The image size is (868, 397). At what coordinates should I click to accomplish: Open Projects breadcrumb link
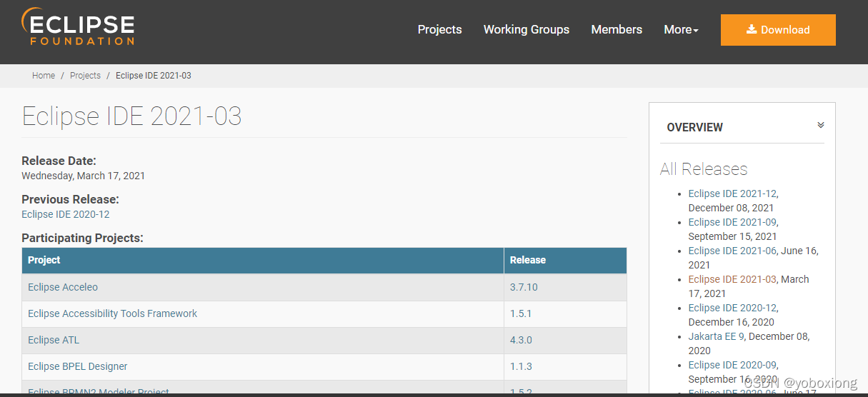pos(85,76)
